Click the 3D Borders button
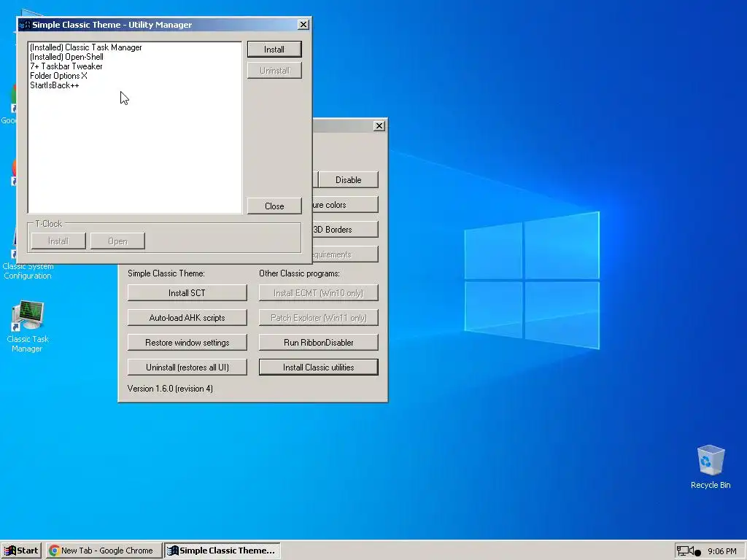The width and height of the screenshot is (747, 560). pyautogui.click(x=345, y=230)
